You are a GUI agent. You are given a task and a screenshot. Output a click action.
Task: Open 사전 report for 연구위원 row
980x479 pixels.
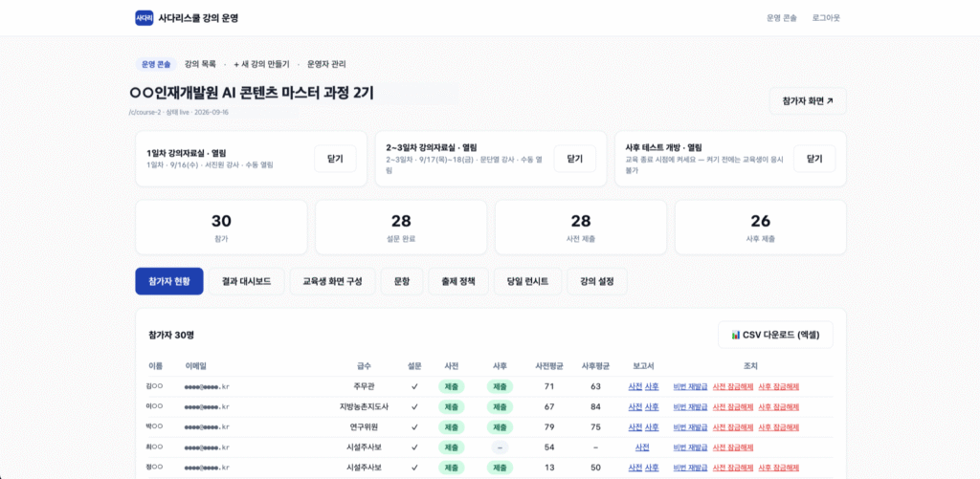pos(635,427)
